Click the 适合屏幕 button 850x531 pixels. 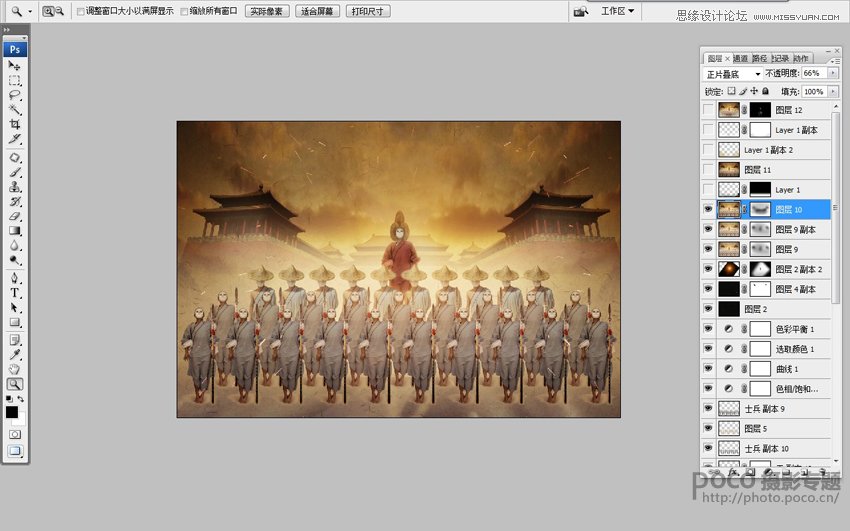tap(317, 11)
